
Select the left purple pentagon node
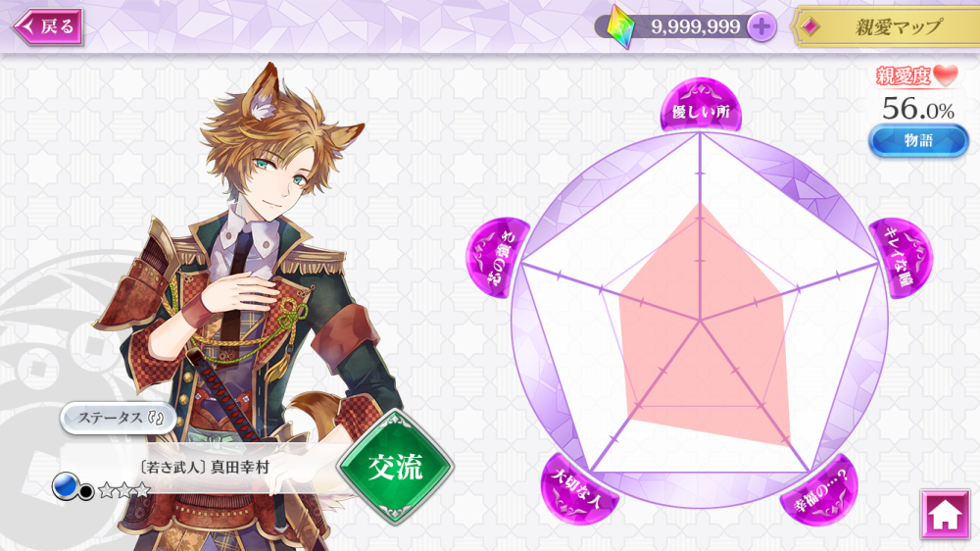click(498, 258)
